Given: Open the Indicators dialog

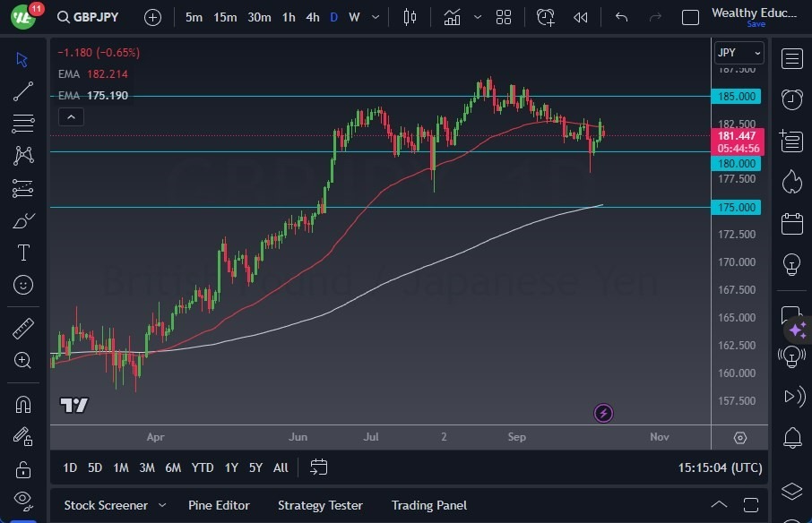Looking at the screenshot, I should (453, 16).
